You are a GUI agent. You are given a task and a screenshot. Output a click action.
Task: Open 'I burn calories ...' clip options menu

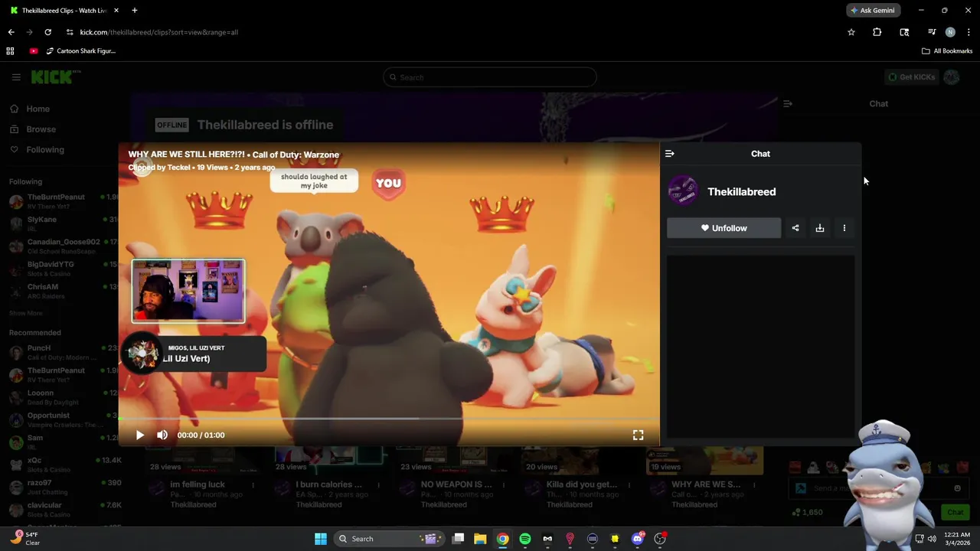coord(378,484)
